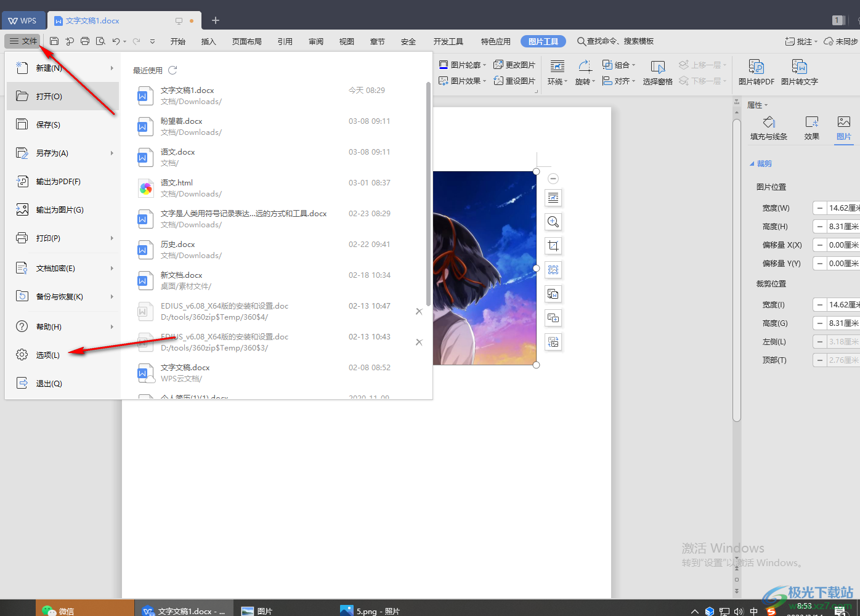
Task: Open recent file 文字文稿.docx from WPS云文档
Action: (274, 373)
